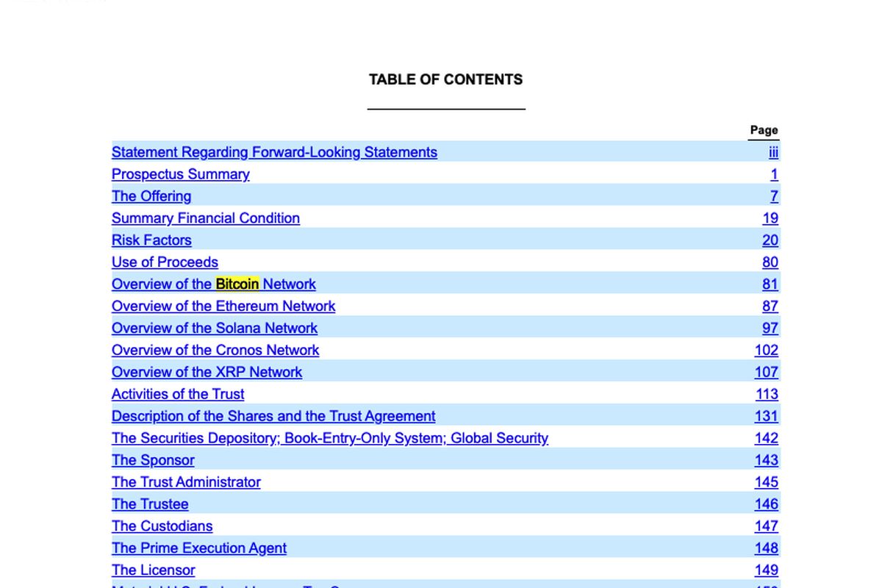Click The Securities Depository; Book-Entry-Only System link
The image size is (882, 588).
tap(330, 439)
